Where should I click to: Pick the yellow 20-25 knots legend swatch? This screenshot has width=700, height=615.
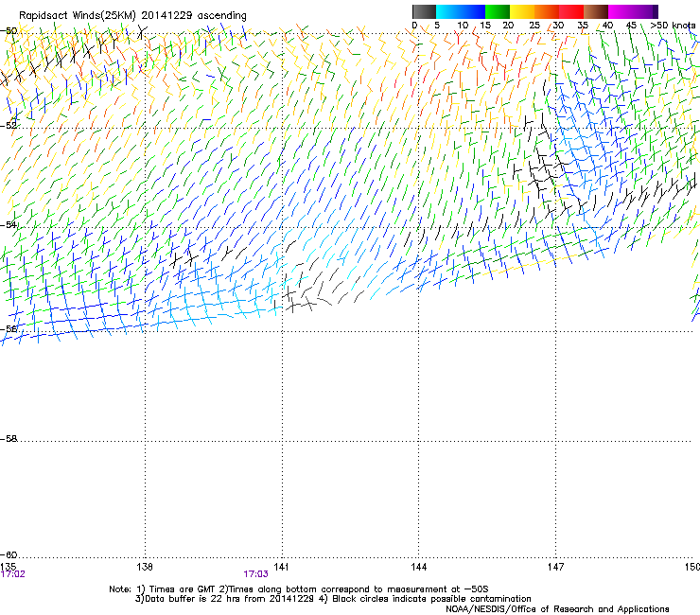(522, 11)
